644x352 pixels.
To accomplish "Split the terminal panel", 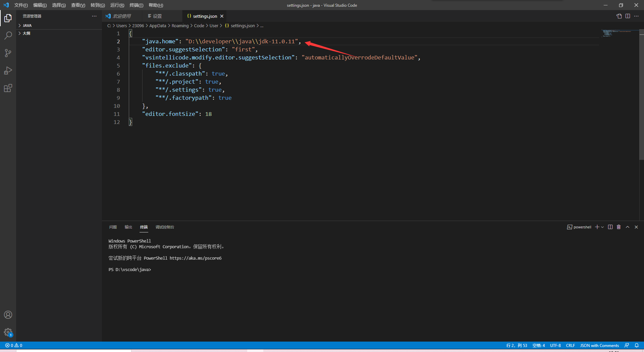I will (610, 227).
